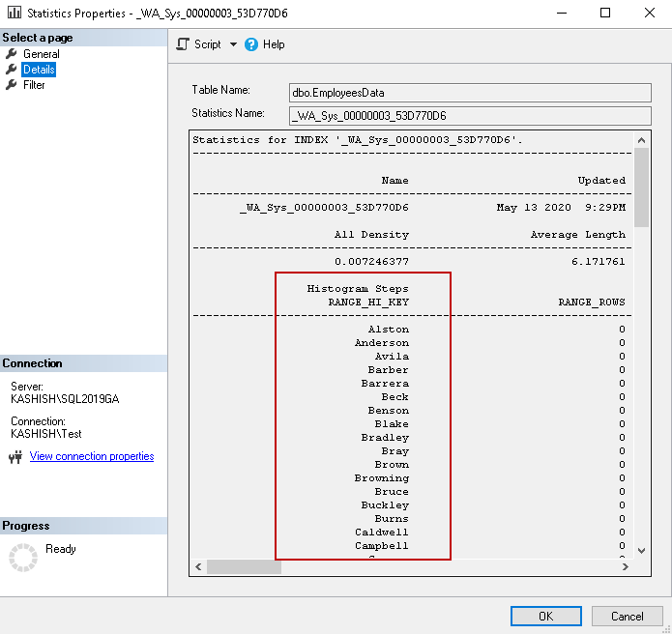Click the 'Buckley' histogram entry
The image size is (672, 634).
[x=385, y=505]
